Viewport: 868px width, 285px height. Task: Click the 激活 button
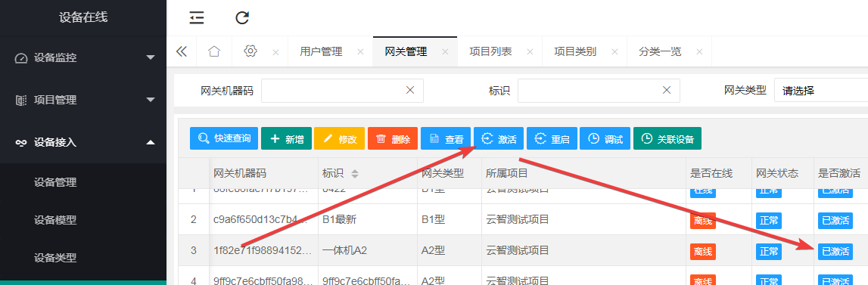click(499, 138)
